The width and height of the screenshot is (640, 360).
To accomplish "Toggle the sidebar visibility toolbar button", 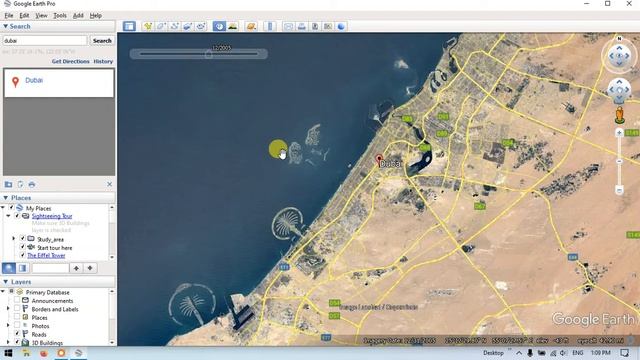I will coord(129,27).
